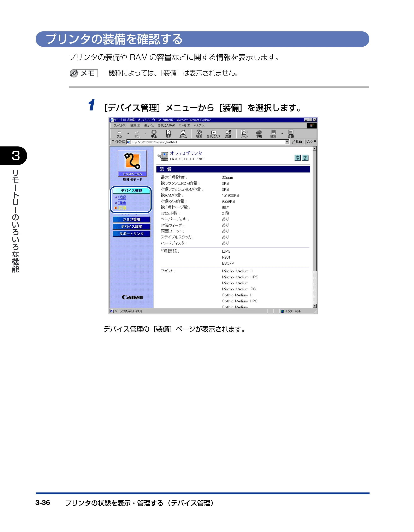
Task: Open Favorites (お気に入り) toolbar icon
Action: [213, 134]
